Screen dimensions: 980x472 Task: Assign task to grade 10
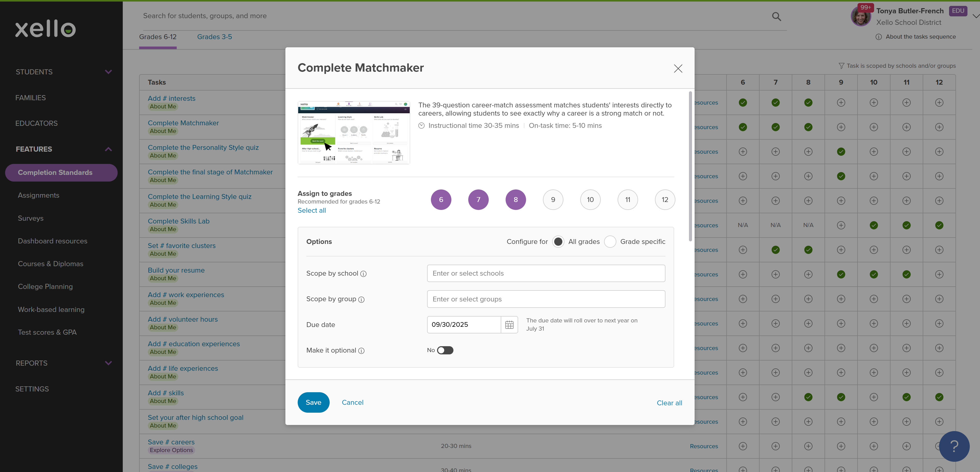(590, 200)
